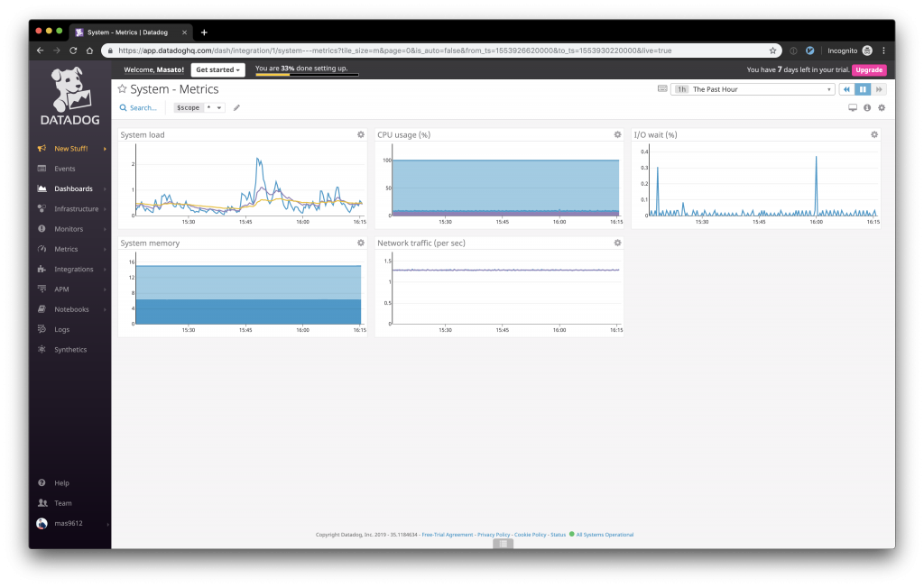Click the dashboard Search field
Viewport: 924px width, 587px height.
[138, 107]
